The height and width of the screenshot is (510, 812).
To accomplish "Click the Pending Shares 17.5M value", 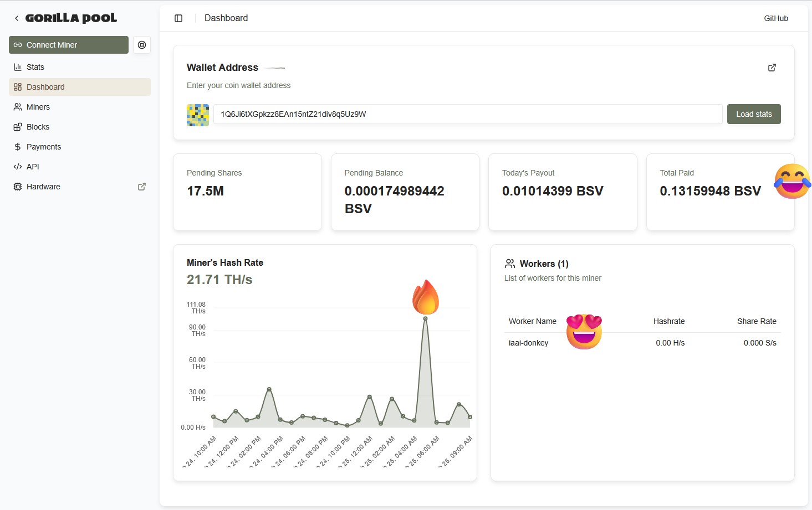I will click(x=206, y=191).
